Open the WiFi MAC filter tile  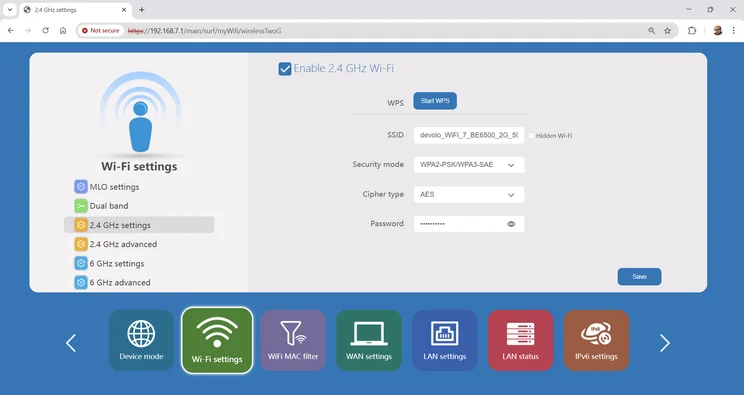pos(293,340)
